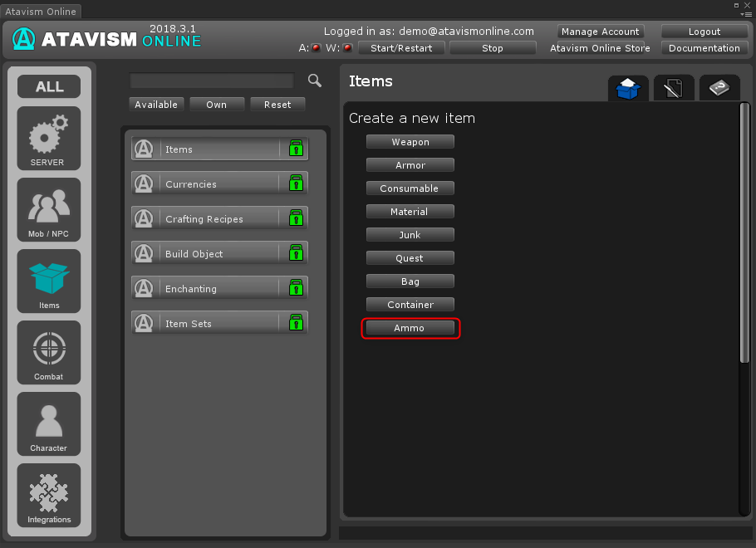This screenshot has width=756, height=548.
Task: Click the module search input field
Action: click(x=212, y=81)
